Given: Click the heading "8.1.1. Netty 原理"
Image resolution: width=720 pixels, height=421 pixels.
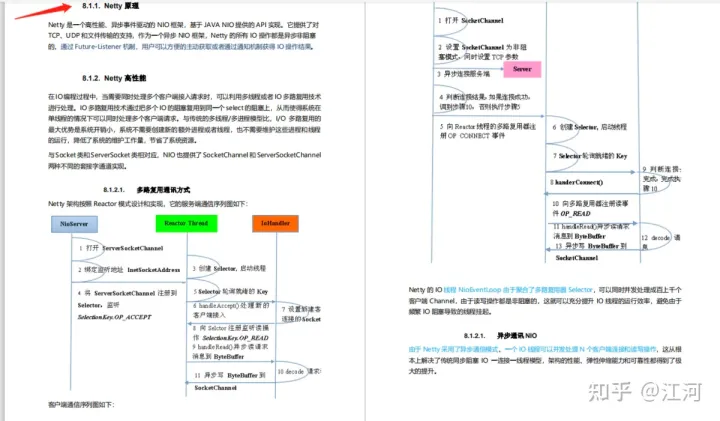Looking at the screenshot, I should tap(110, 6).
